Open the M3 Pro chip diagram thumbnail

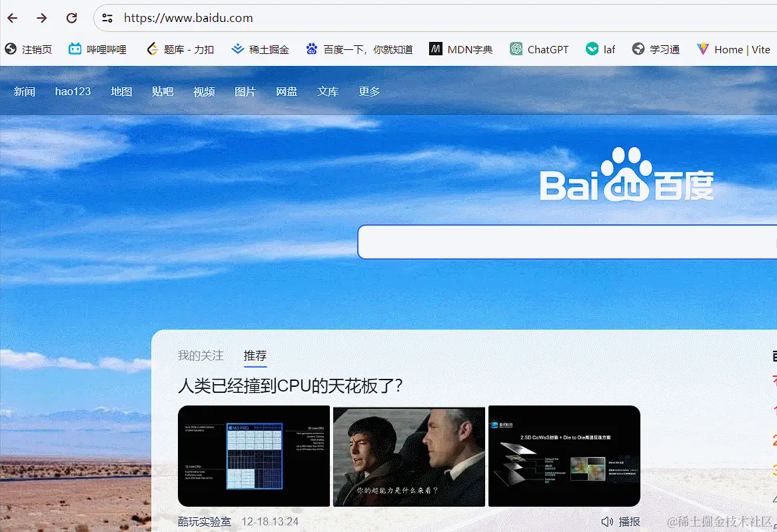[x=254, y=455]
